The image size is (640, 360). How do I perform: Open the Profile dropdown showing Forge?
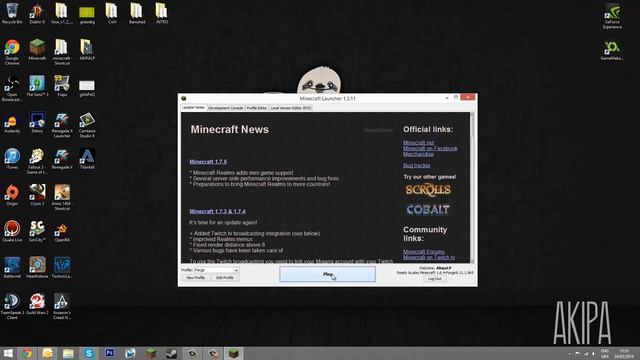click(x=216, y=270)
